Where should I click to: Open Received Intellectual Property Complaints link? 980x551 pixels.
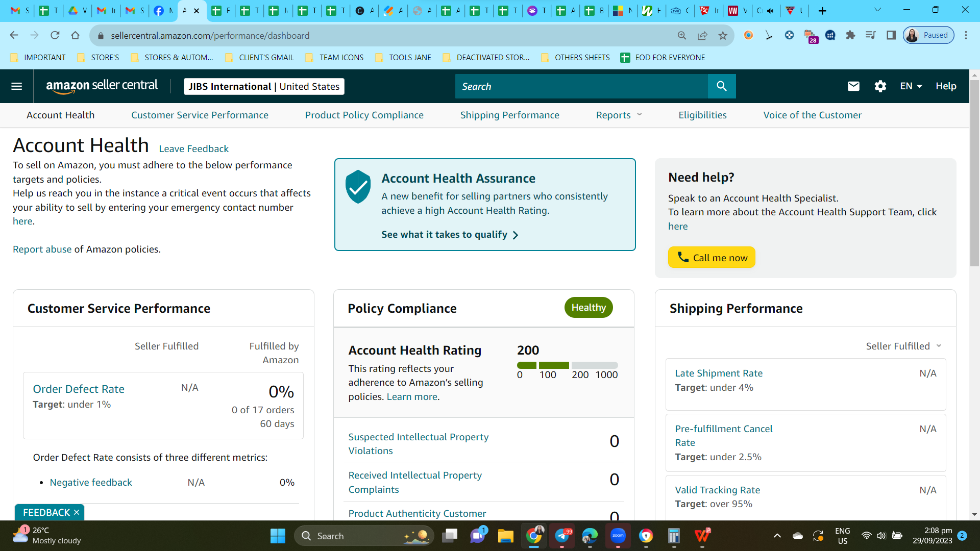415,482
